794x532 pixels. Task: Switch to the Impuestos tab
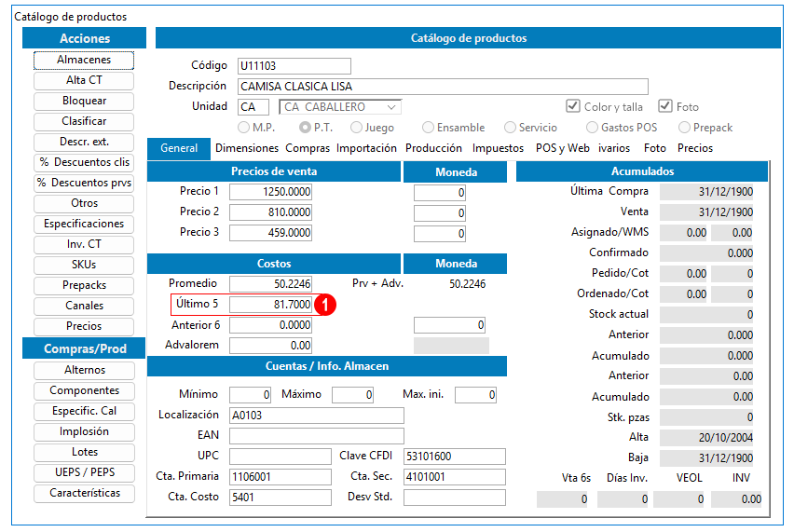click(498, 148)
